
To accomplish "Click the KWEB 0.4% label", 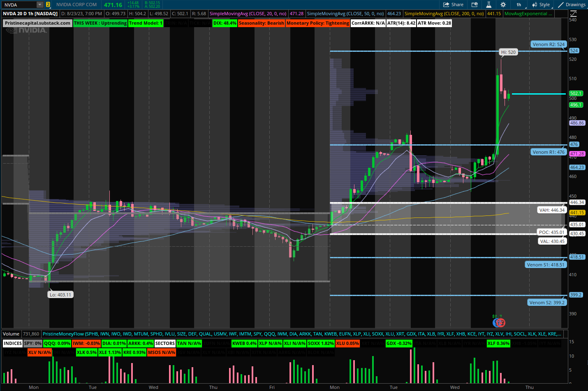I will (244, 343).
